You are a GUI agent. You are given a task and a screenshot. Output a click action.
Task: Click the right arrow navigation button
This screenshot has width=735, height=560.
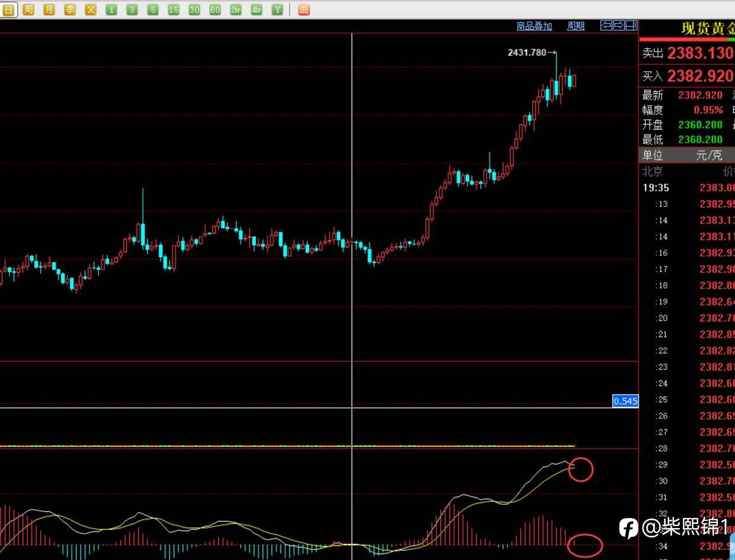tap(618, 25)
